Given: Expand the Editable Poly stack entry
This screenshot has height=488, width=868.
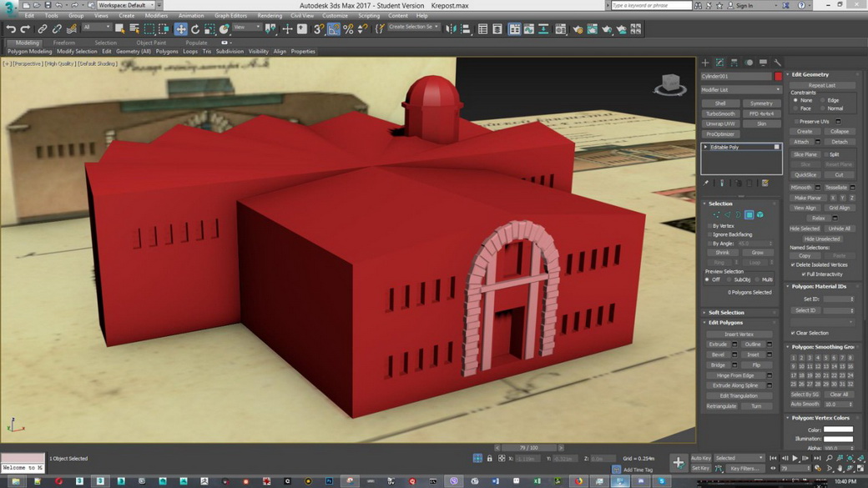Looking at the screenshot, I should [x=706, y=147].
